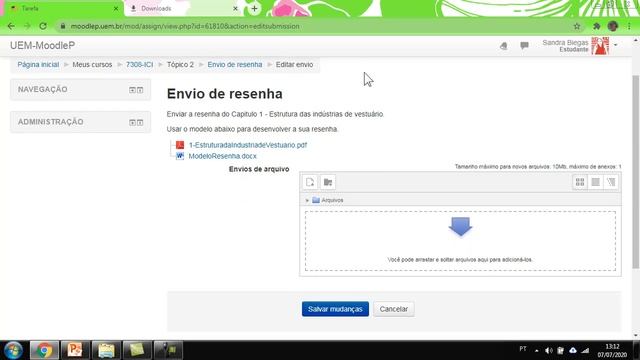The height and width of the screenshot is (360, 640).
Task: Switch file picker to list detail view
Action: pos(596,182)
